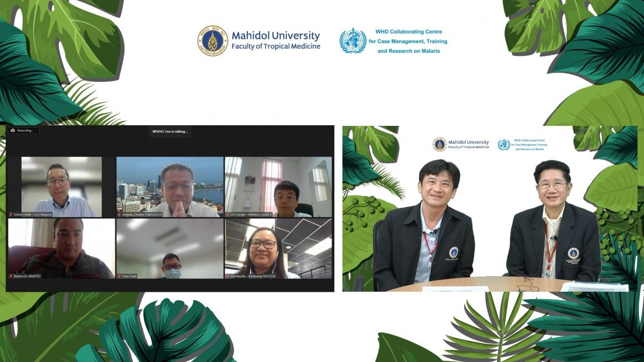Click the small WHO emblem in the presenter panel

(x=504, y=144)
